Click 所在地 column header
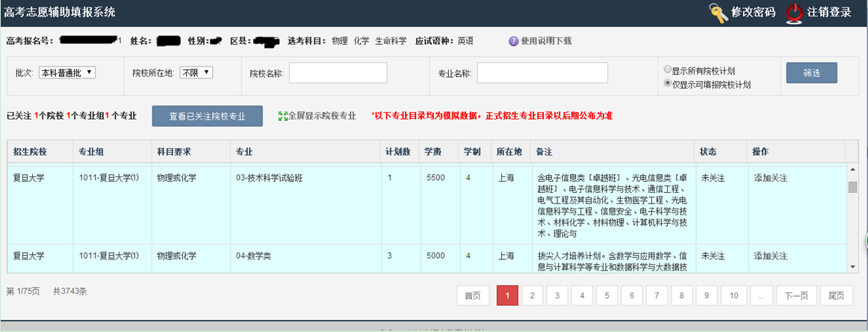 coord(510,151)
